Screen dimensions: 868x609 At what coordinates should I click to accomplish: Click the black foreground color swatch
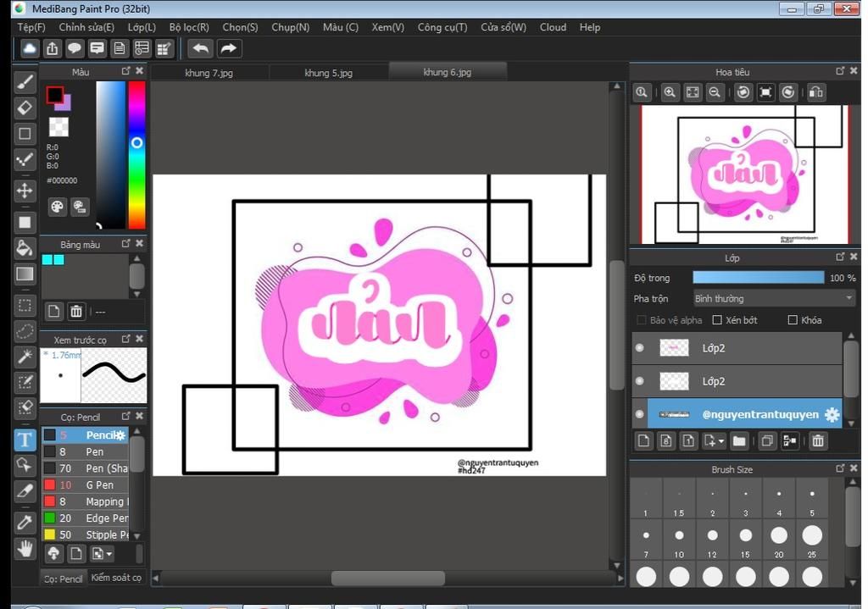click(55, 95)
